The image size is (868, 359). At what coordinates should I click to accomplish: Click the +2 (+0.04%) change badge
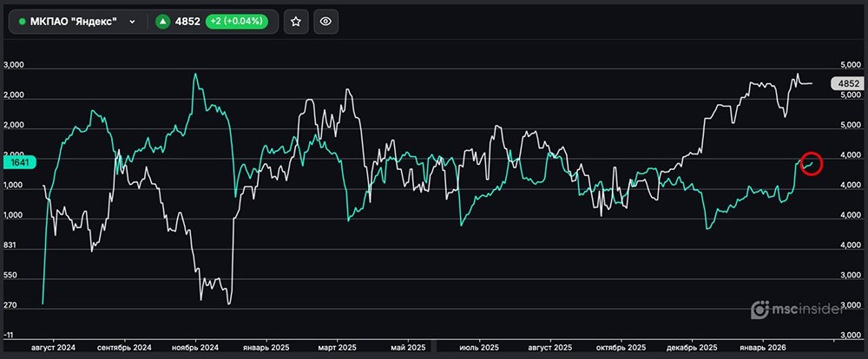click(x=236, y=22)
